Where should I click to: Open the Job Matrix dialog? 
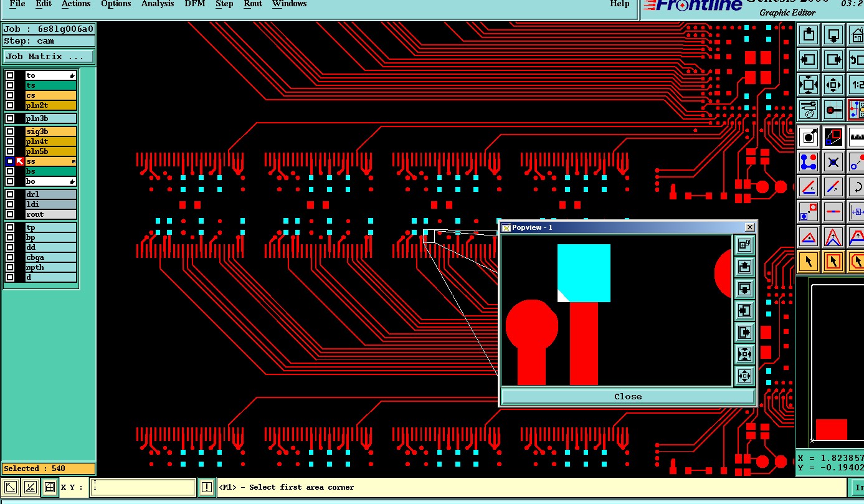[x=49, y=57]
